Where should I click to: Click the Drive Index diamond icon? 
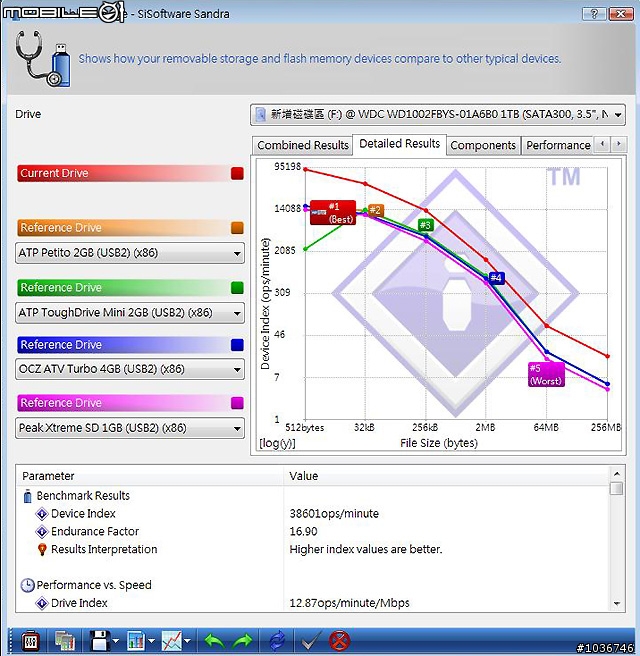(42, 603)
